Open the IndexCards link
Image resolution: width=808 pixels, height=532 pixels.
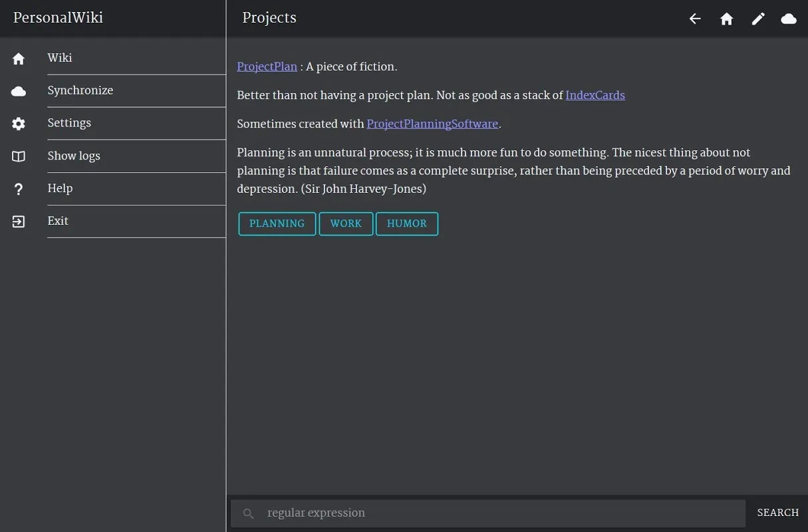595,95
